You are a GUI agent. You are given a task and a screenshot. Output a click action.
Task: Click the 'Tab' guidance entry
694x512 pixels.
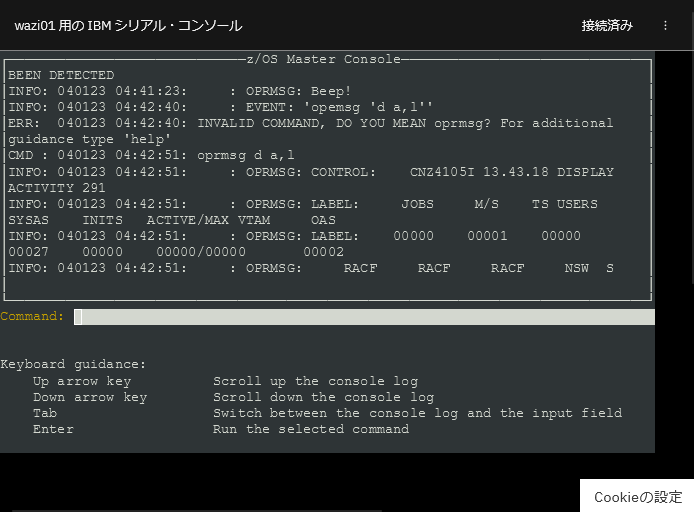45,413
